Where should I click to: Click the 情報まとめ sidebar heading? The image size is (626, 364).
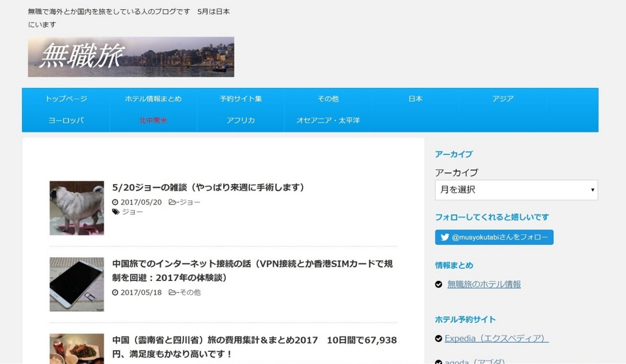[454, 265]
